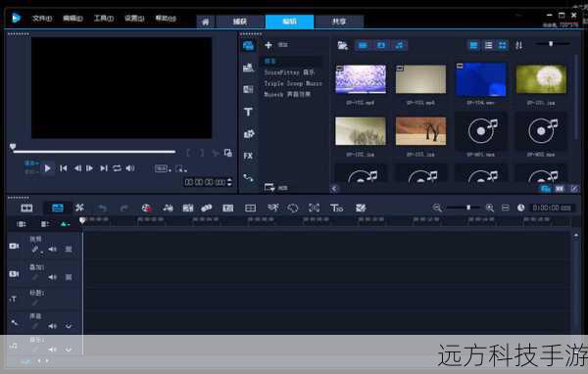Toggle show photos filter in library
The image size is (588, 374).
coord(381,45)
